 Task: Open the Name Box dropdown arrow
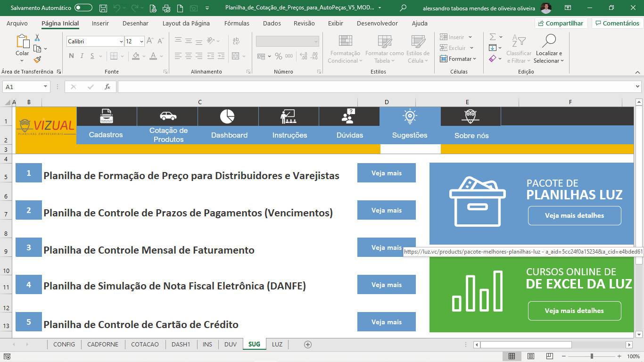(45, 87)
